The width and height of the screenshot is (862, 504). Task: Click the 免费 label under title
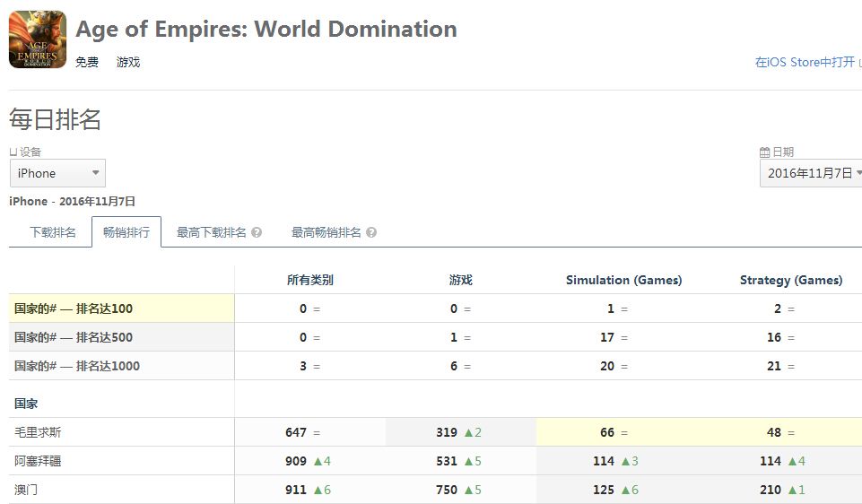click(x=87, y=62)
